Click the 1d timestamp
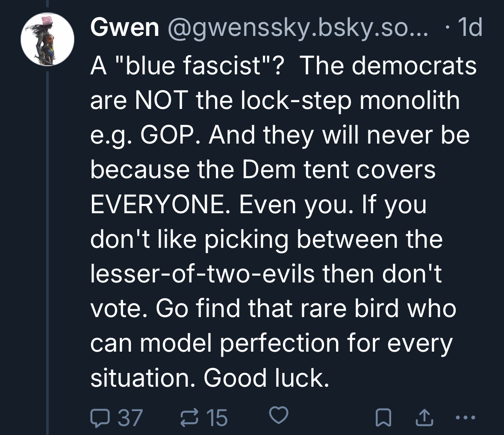 469,28
